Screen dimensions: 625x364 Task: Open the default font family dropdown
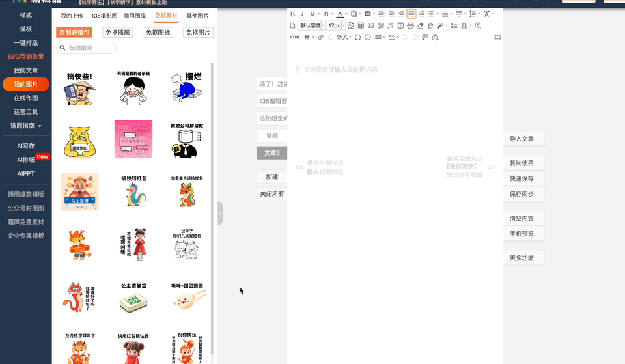[311, 25]
